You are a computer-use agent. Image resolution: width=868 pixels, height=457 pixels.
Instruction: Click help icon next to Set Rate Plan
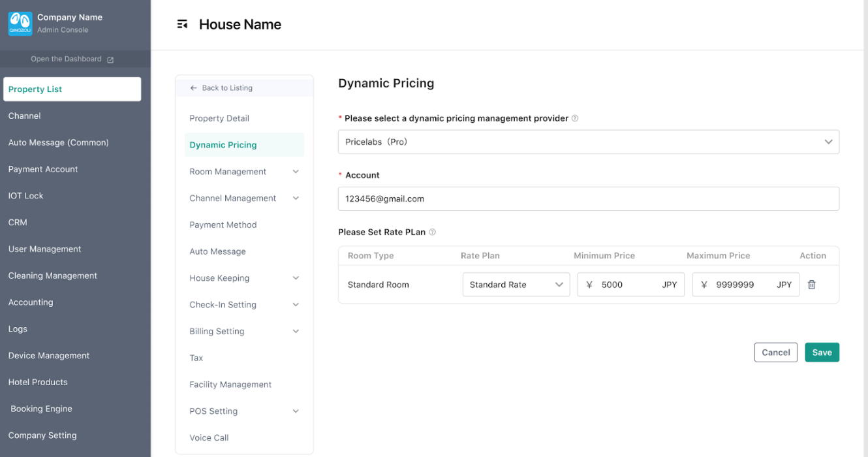click(x=432, y=232)
